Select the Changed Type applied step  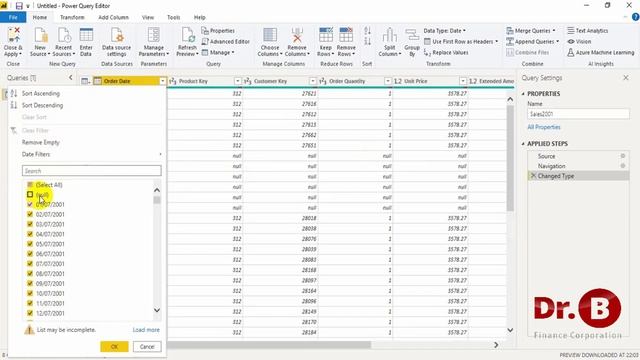click(x=578, y=176)
